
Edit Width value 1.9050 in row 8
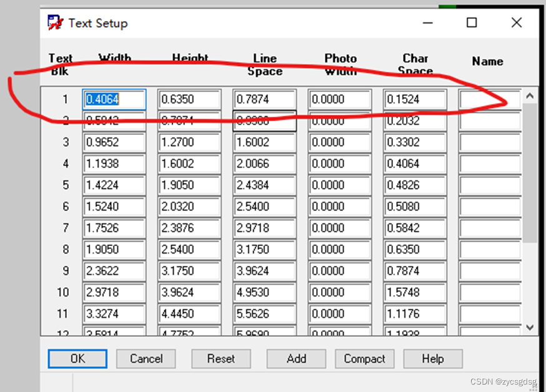[114, 250]
